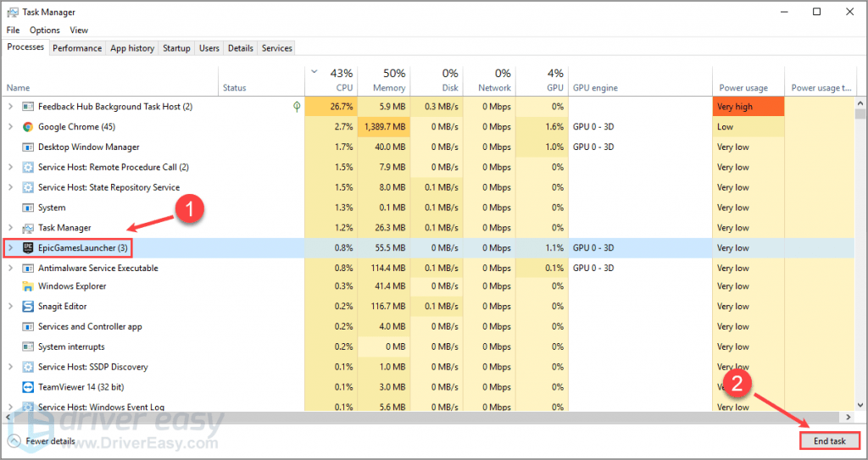
Task: Click the scroll up arrow
Action: coord(860,103)
